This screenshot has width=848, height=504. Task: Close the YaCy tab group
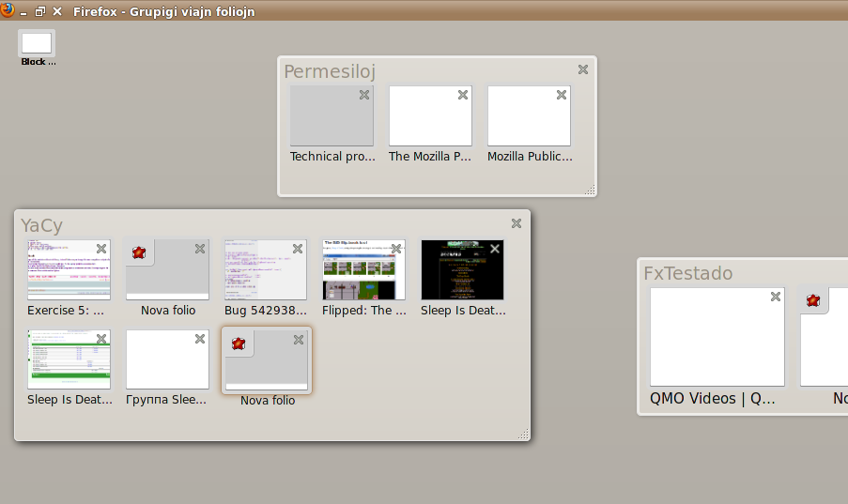tap(517, 223)
